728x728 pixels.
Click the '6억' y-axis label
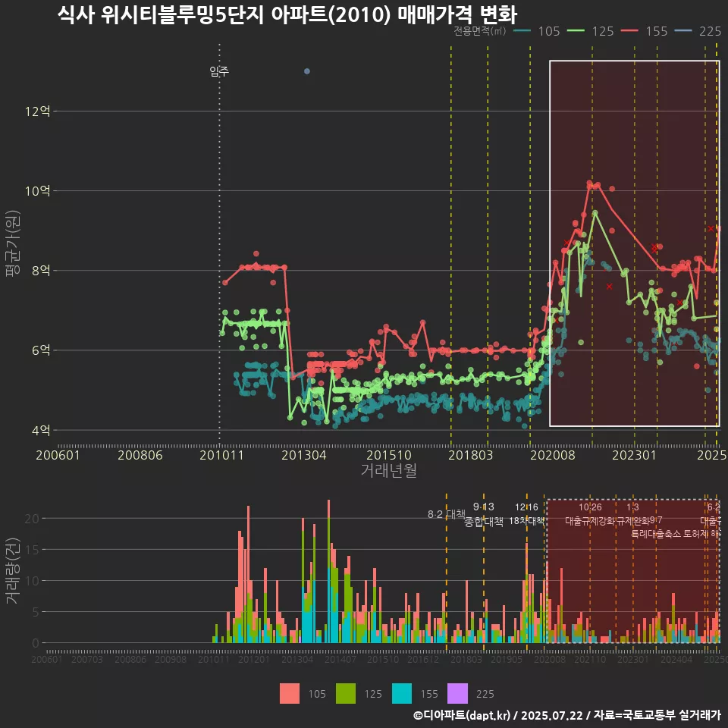pyautogui.click(x=41, y=350)
